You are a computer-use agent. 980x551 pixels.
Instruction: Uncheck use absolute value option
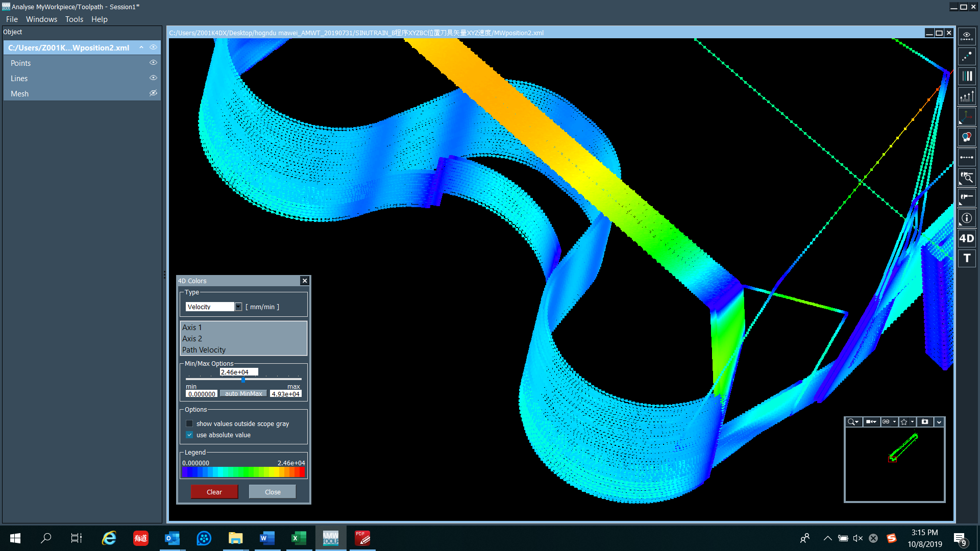click(189, 435)
